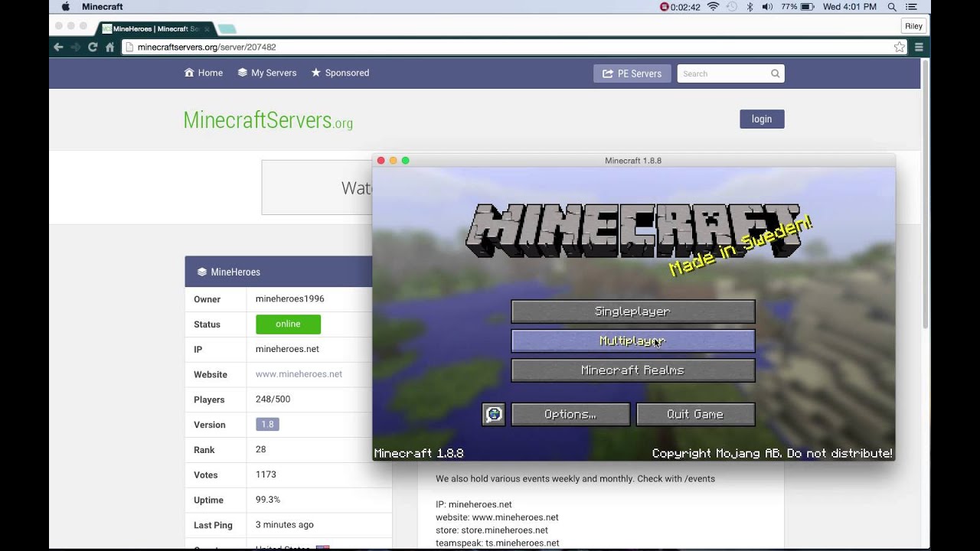Image resolution: width=980 pixels, height=551 pixels.
Task: Click the teamspeak: ts.mineheroes.net description line
Action: tap(497, 543)
